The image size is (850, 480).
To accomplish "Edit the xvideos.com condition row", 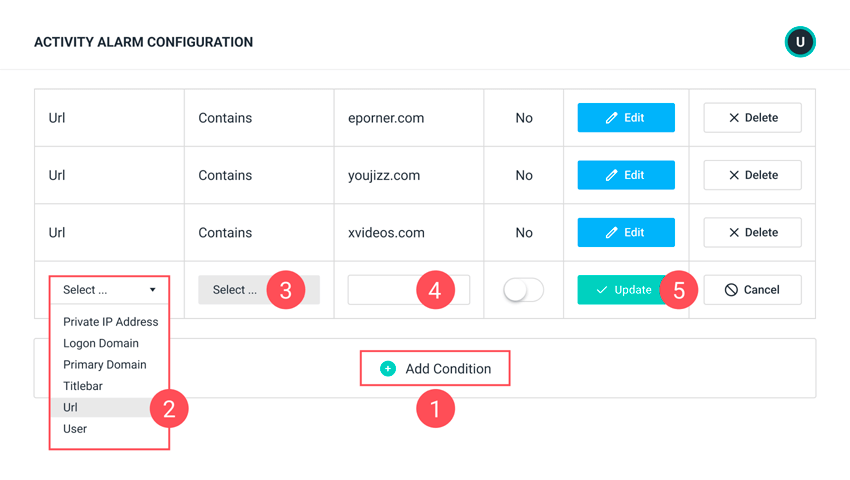I will 626,233.
